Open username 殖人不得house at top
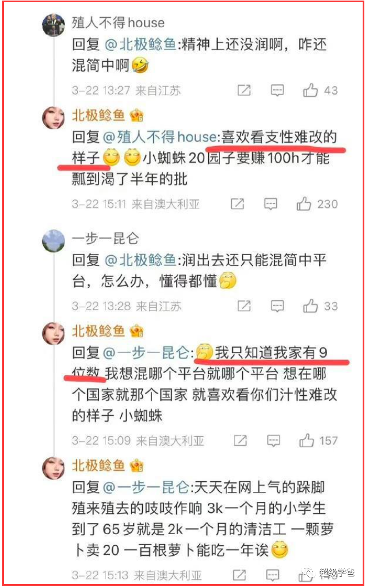 [118, 23]
